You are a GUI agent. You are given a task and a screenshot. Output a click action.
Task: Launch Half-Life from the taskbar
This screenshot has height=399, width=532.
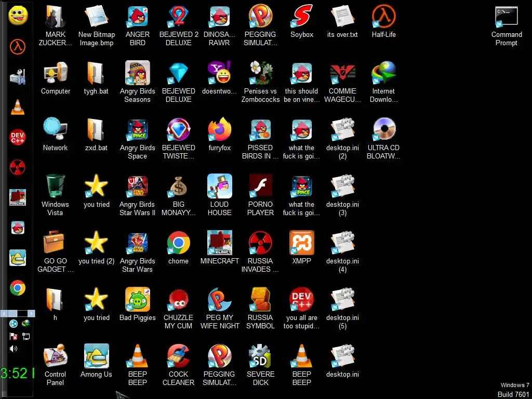tap(18, 46)
